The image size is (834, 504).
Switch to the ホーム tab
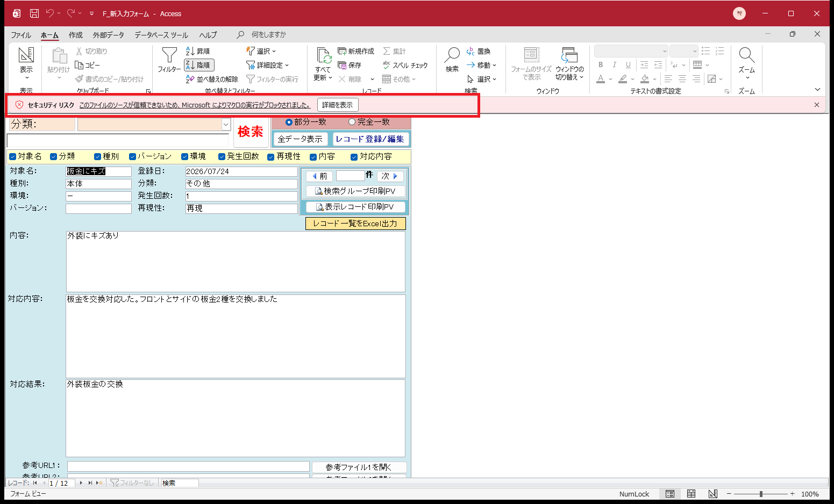[49, 35]
